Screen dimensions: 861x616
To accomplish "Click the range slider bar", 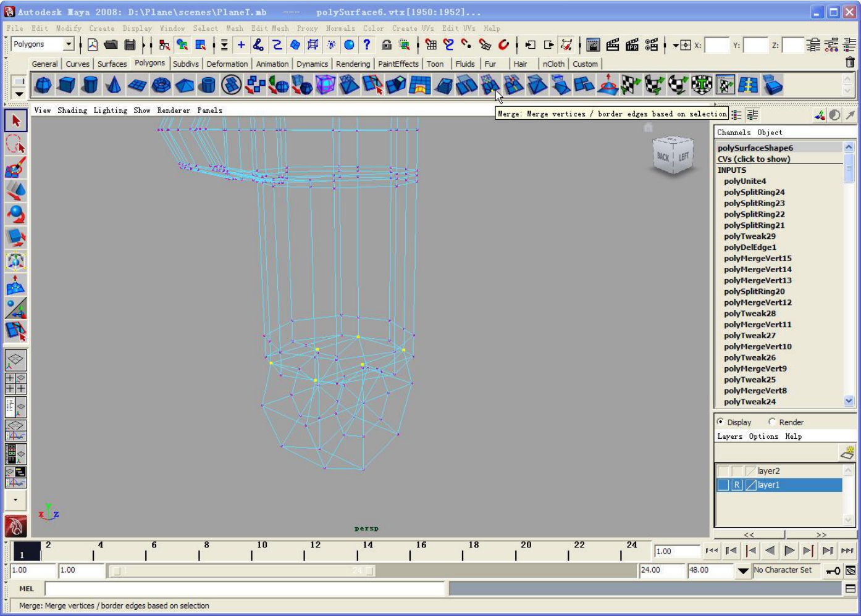I will pos(242,571).
